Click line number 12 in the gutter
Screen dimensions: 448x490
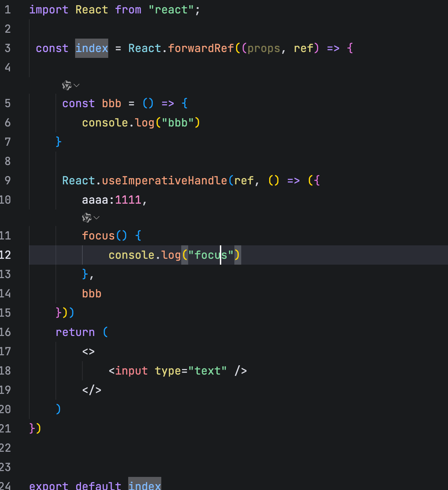click(x=6, y=255)
